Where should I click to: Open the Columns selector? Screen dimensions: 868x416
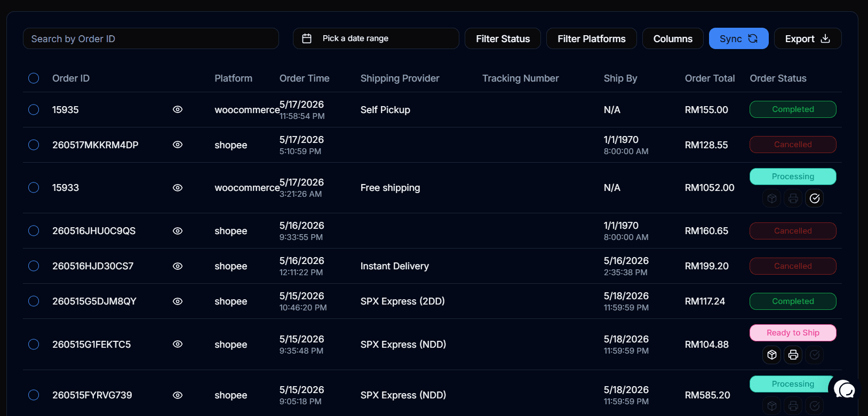[x=673, y=38]
